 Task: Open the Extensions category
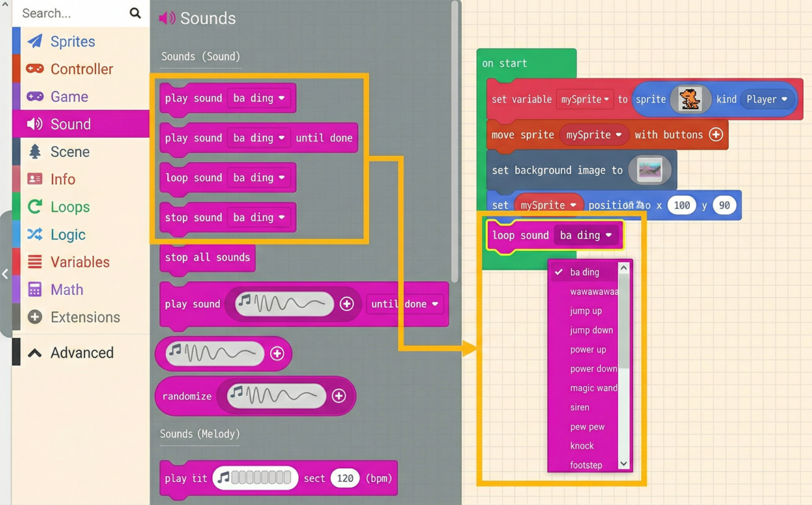point(85,317)
